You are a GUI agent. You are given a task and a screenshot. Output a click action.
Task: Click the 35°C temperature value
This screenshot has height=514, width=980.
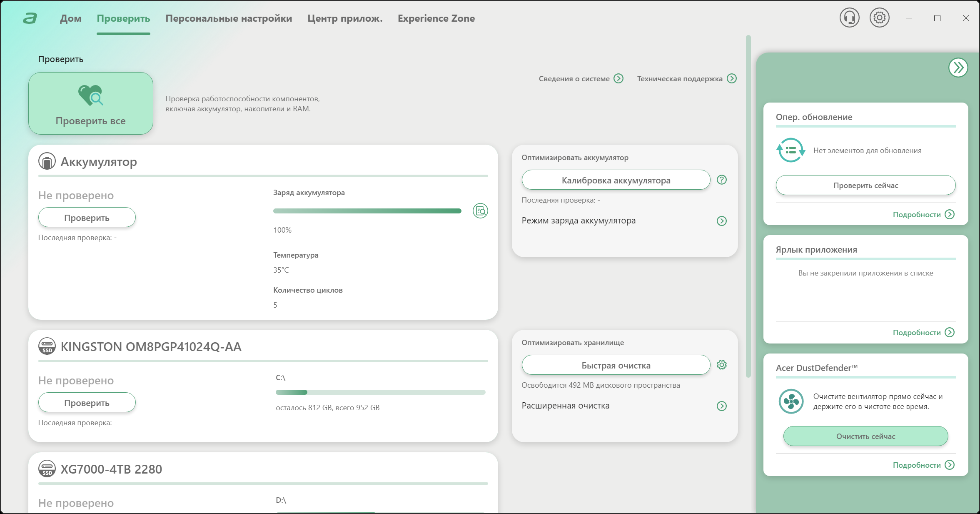(281, 270)
